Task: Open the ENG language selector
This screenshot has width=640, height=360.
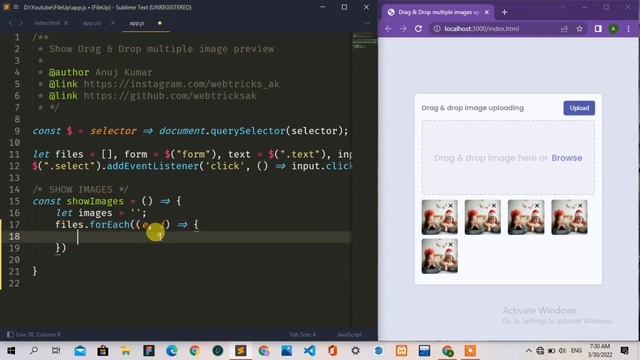Action: pyautogui.click(x=576, y=351)
